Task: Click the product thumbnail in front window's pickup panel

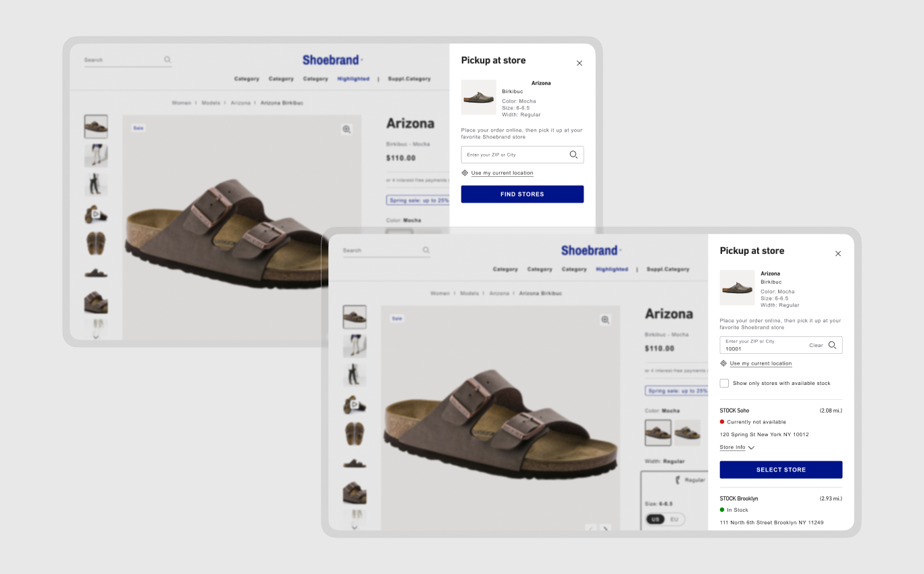Action: [738, 288]
